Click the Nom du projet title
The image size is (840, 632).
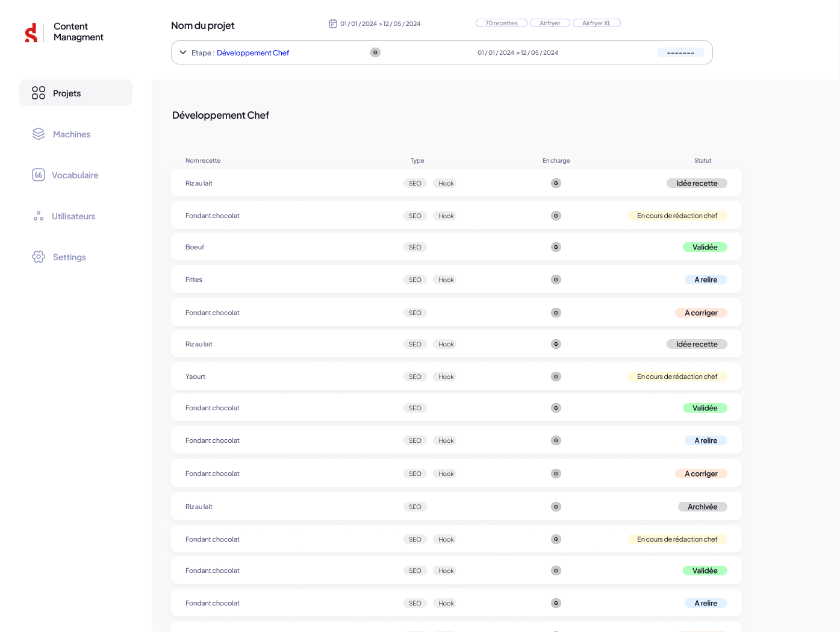click(203, 25)
